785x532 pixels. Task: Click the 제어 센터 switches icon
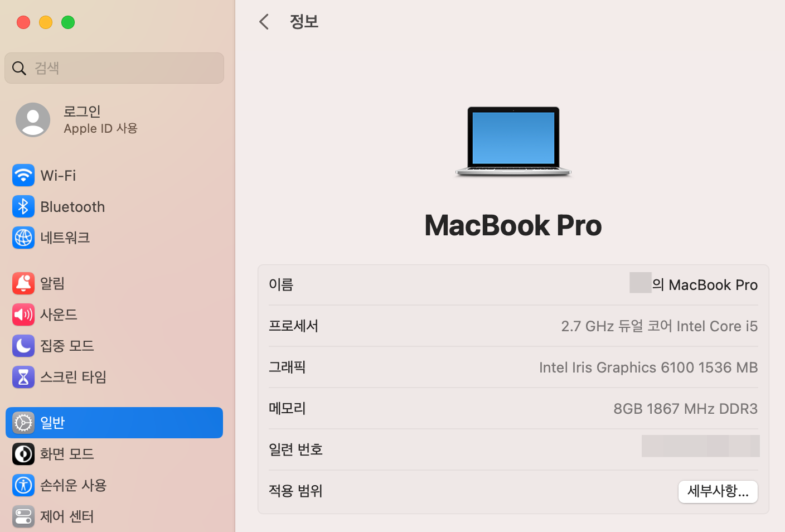coord(23,516)
